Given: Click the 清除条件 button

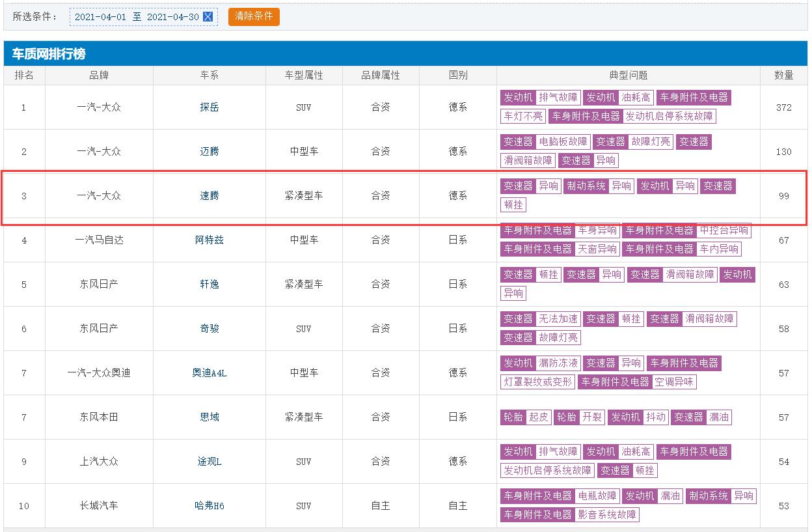Looking at the screenshot, I should (x=254, y=16).
